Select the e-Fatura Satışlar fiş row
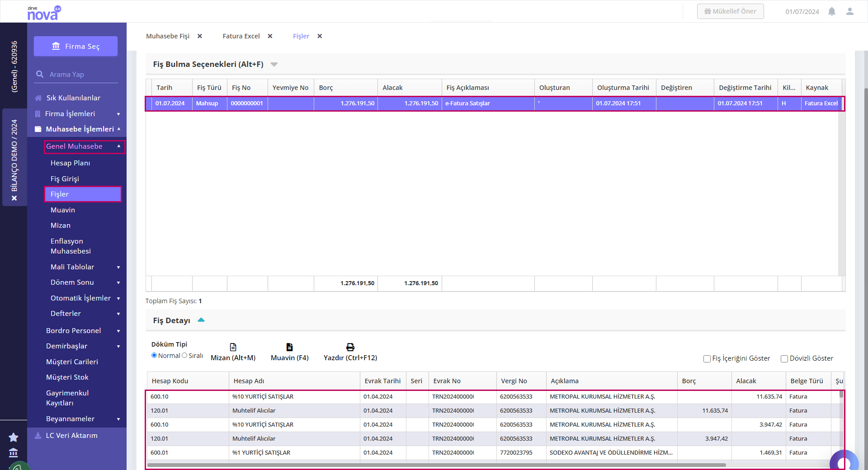 pos(494,103)
